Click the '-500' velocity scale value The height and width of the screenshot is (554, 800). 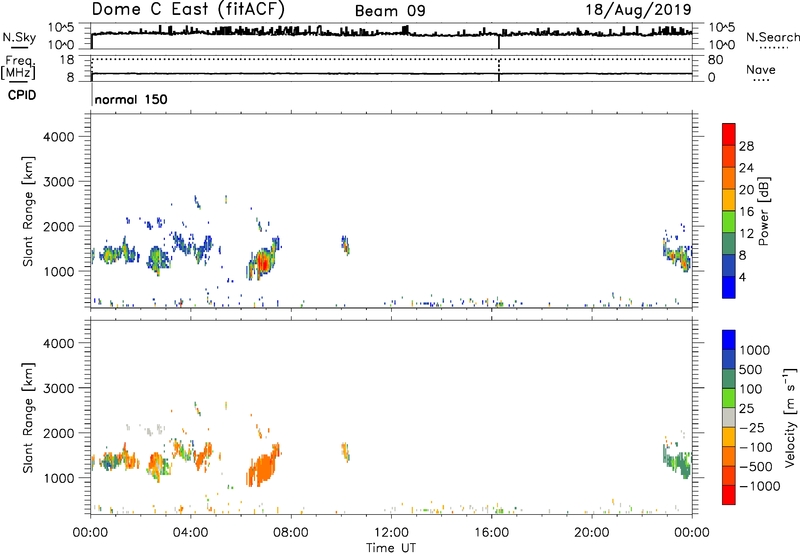[x=756, y=467]
